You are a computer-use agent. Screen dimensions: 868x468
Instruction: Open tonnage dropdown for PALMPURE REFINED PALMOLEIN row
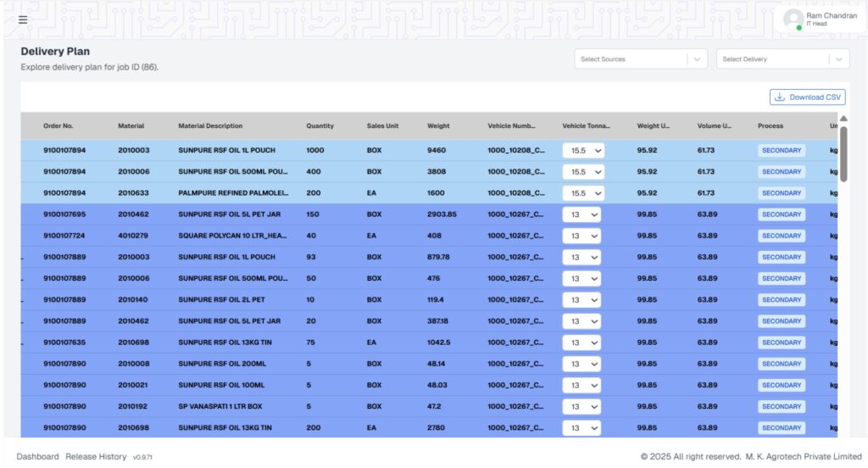click(x=583, y=193)
